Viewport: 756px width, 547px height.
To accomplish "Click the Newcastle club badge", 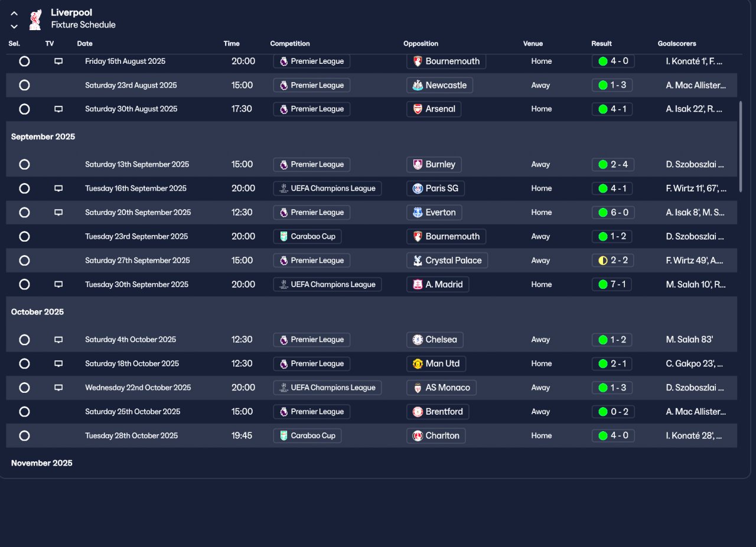I will 418,85.
